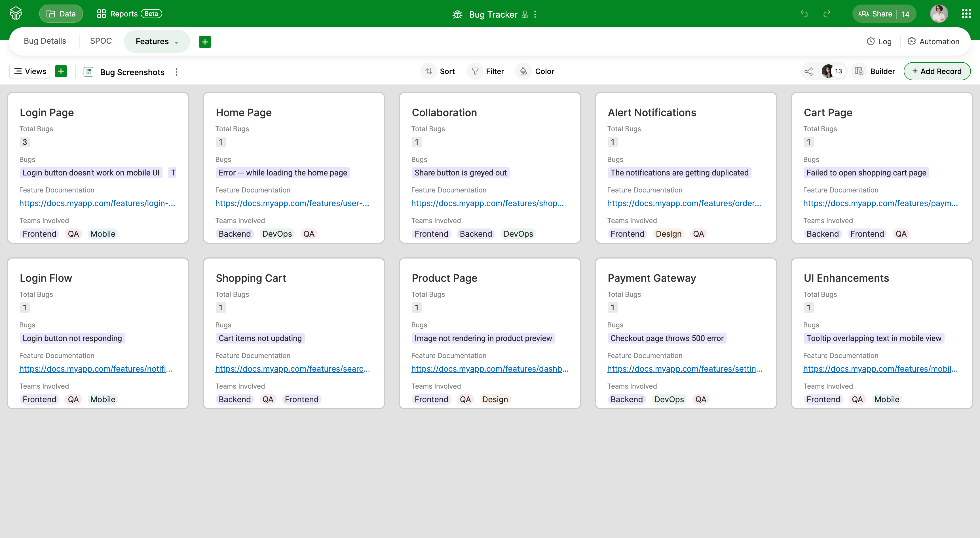Switch to the Bug Details tab
This screenshot has width=980, height=538.
pos(45,41)
